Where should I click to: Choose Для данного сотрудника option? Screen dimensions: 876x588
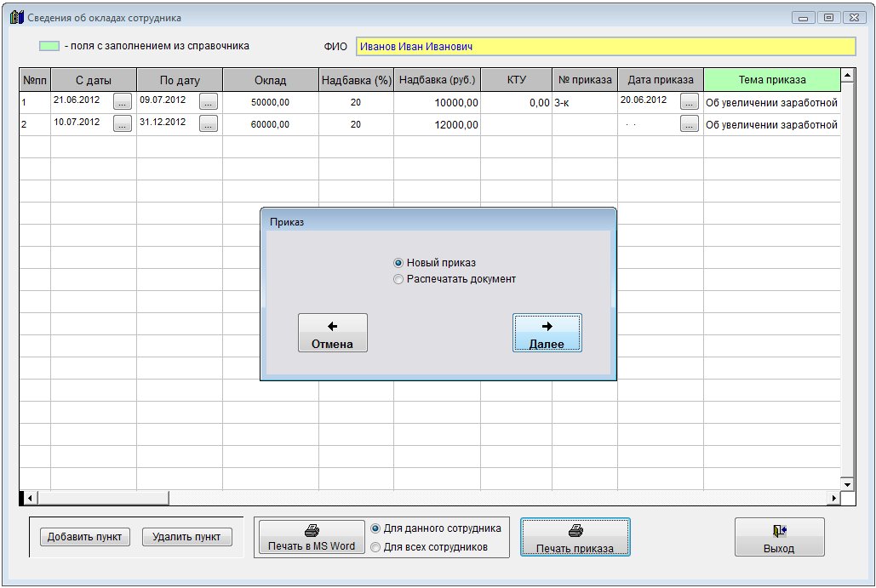click(x=376, y=528)
